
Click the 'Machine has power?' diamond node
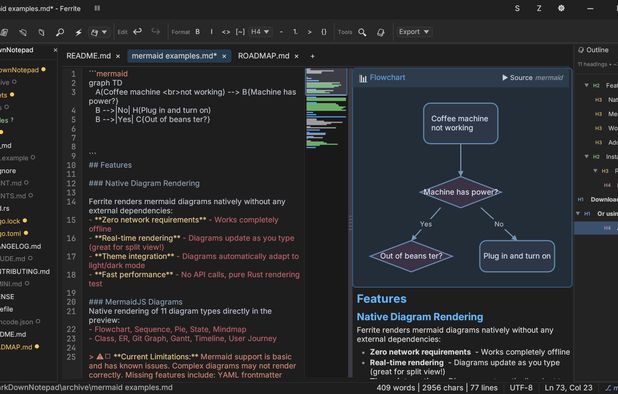click(x=460, y=192)
